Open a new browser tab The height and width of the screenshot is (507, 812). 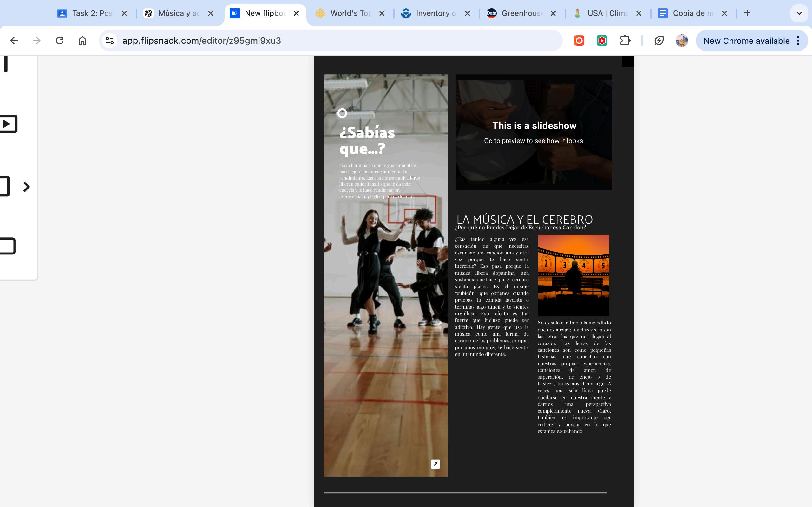[747, 13]
